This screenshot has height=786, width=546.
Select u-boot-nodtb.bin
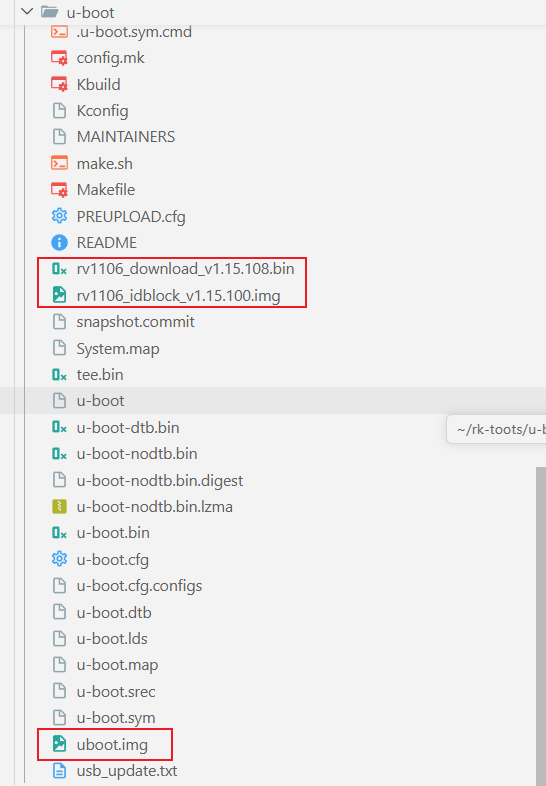[x=137, y=454]
